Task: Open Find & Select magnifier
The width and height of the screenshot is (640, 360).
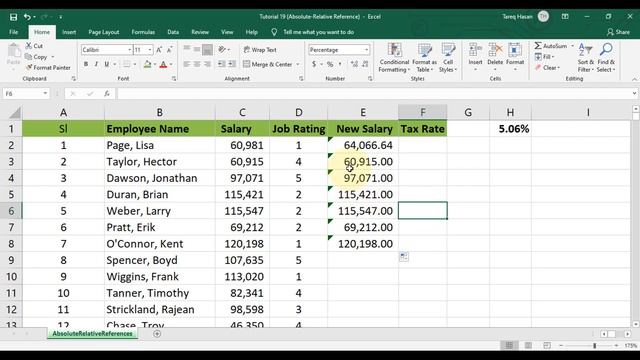Action: pos(606,58)
